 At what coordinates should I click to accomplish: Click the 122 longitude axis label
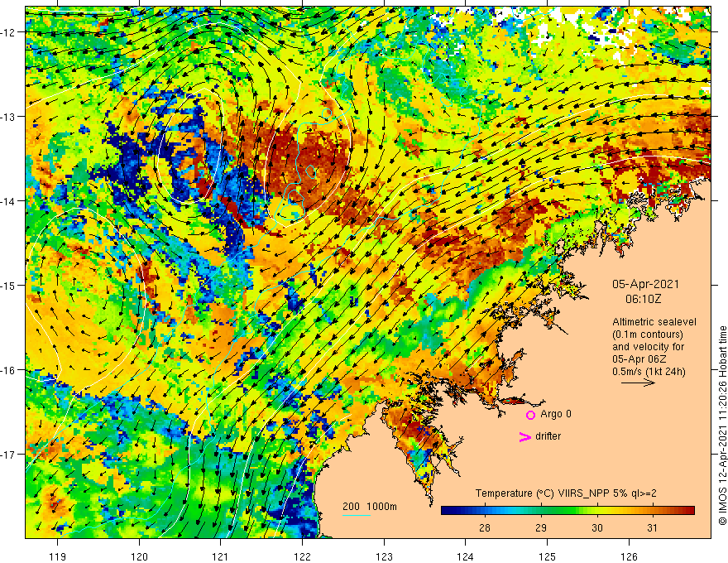click(302, 556)
